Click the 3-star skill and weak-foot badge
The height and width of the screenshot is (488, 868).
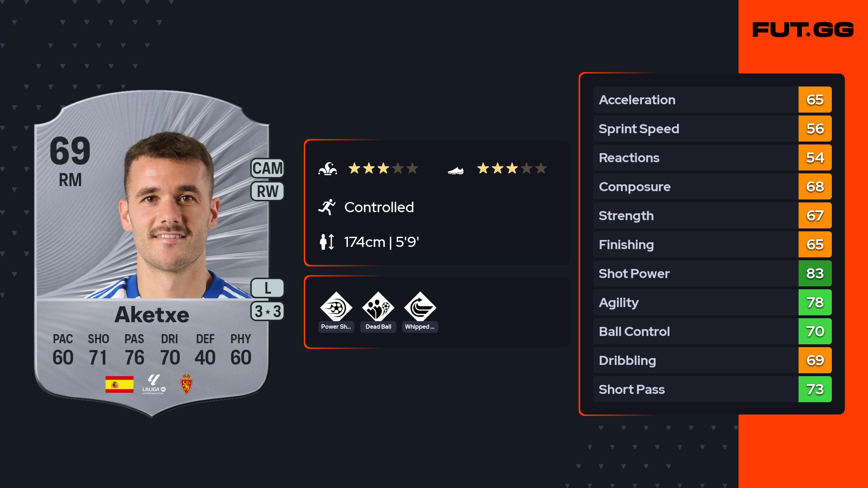point(268,311)
